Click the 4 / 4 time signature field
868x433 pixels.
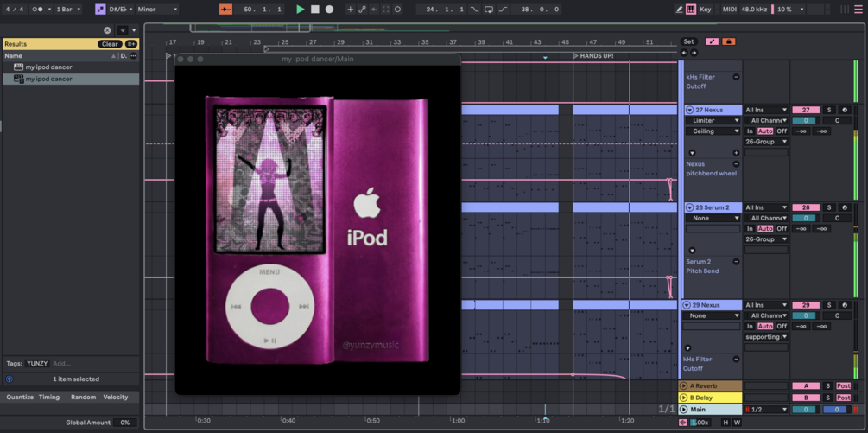pyautogui.click(x=14, y=10)
